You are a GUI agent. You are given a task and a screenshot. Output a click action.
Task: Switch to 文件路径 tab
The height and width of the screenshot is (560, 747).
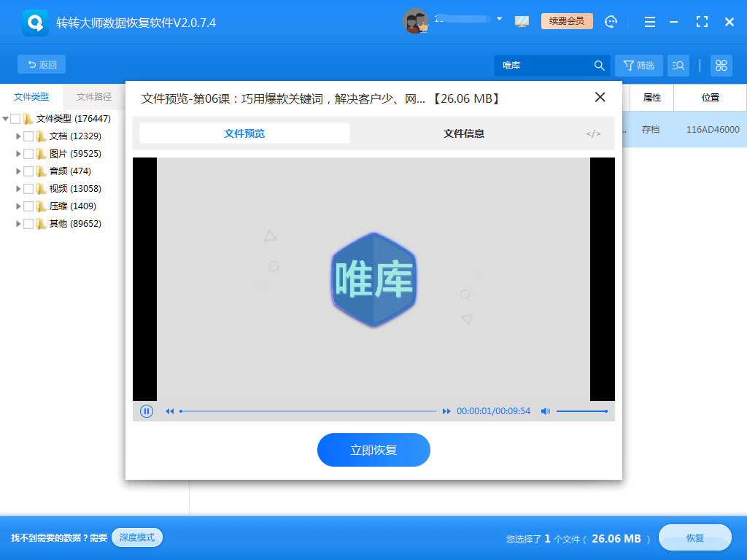(94, 97)
